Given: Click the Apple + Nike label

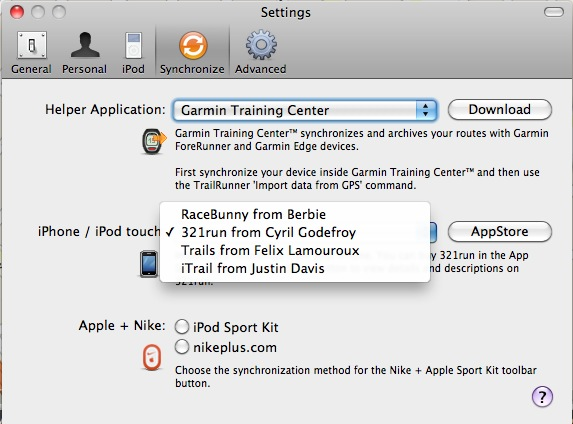Looking at the screenshot, I should pyautogui.click(x=122, y=325).
